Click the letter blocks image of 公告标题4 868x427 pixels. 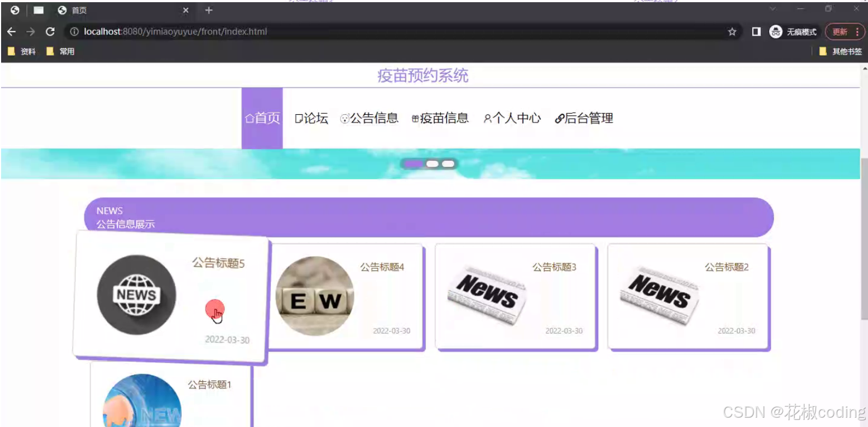coord(315,296)
